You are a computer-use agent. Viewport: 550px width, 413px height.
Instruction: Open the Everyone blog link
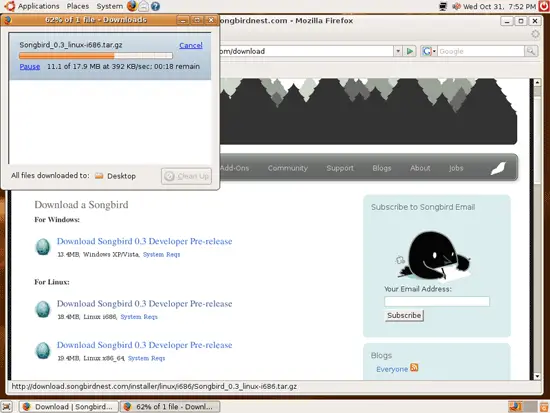392,369
